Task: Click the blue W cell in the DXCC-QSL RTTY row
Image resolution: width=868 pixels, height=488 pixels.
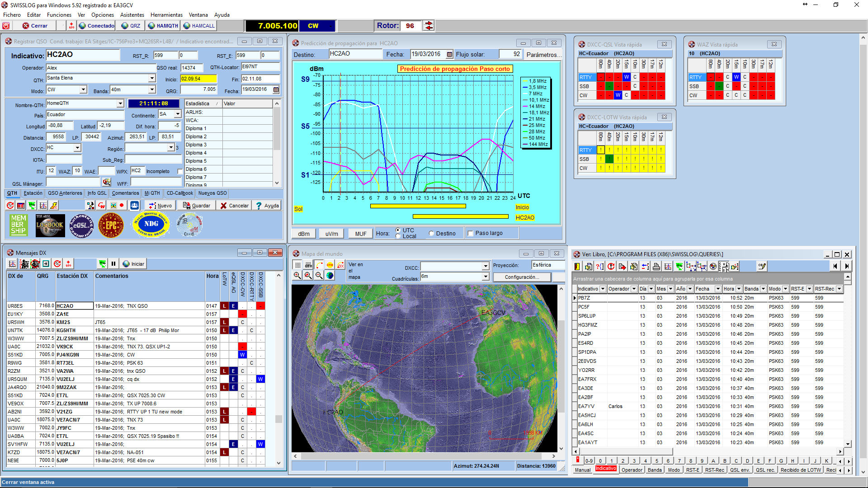Action: click(626, 77)
